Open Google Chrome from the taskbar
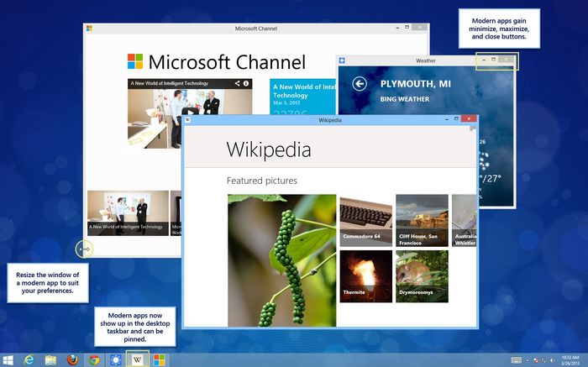This screenshot has width=588, height=367. click(95, 359)
